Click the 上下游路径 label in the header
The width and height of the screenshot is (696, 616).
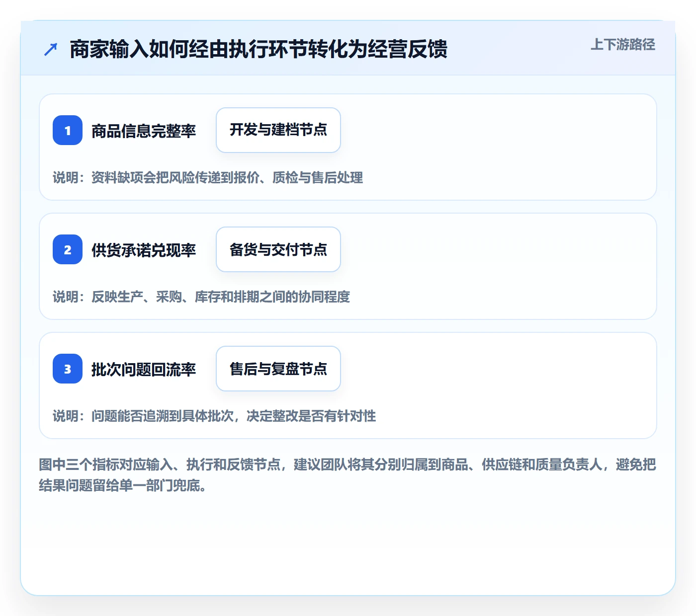(x=623, y=45)
